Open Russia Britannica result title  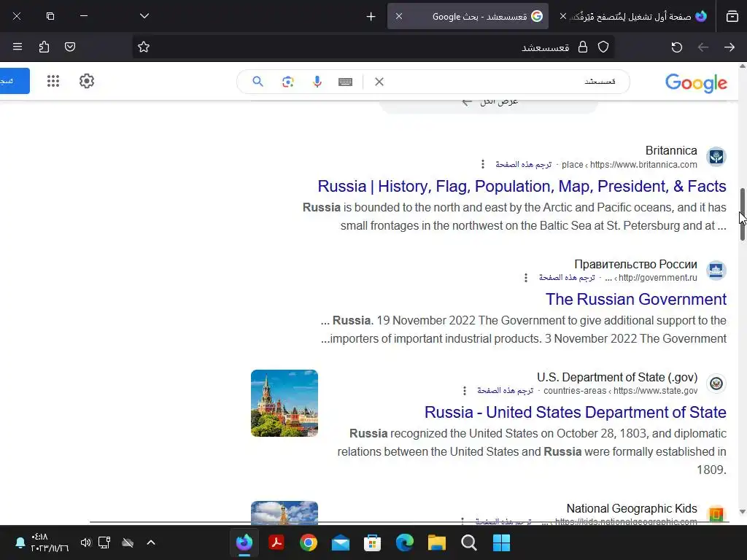tap(522, 186)
